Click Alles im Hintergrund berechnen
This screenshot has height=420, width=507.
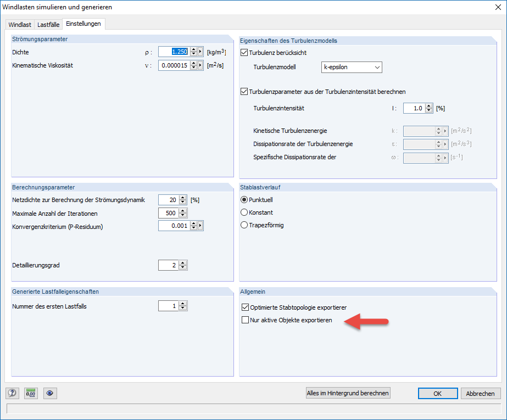point(348,393)
